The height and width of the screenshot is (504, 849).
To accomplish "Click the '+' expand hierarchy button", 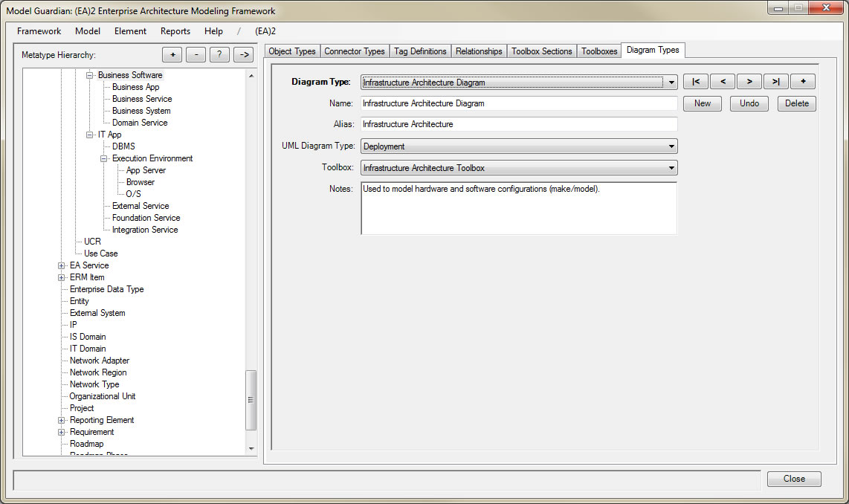I will [x=172, y=54].
